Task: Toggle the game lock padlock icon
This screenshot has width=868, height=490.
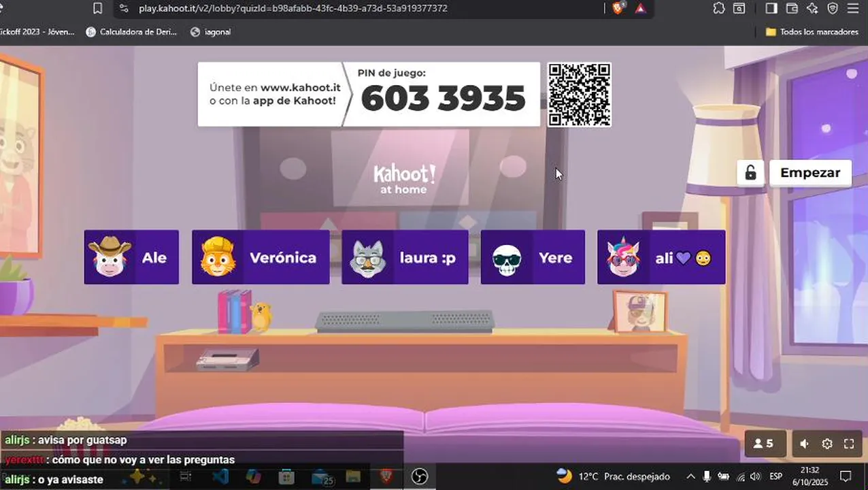Action: tap(750, 173)
